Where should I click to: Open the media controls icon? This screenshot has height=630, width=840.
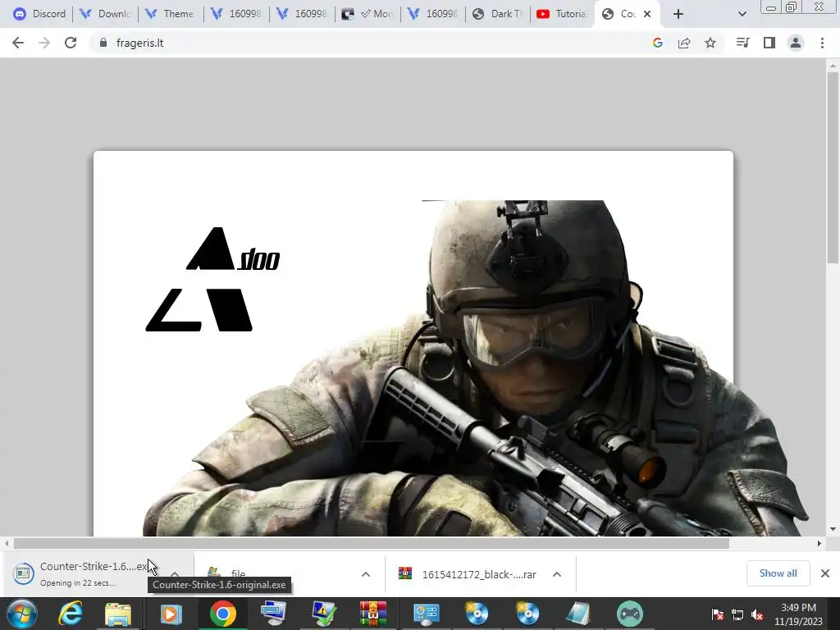click(x=742, y=43)
